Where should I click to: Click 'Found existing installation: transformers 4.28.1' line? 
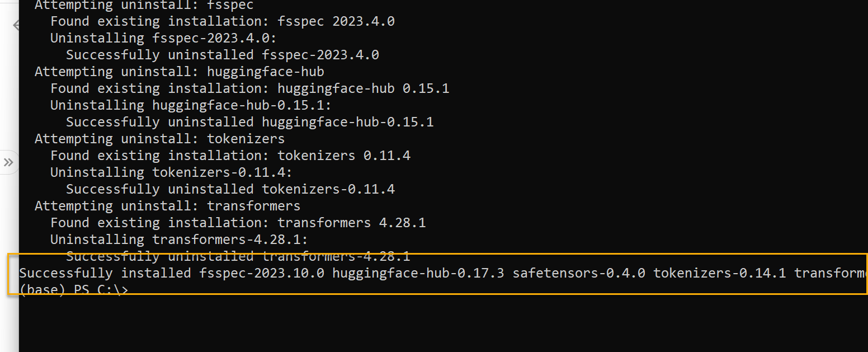(x=238, y=223)
